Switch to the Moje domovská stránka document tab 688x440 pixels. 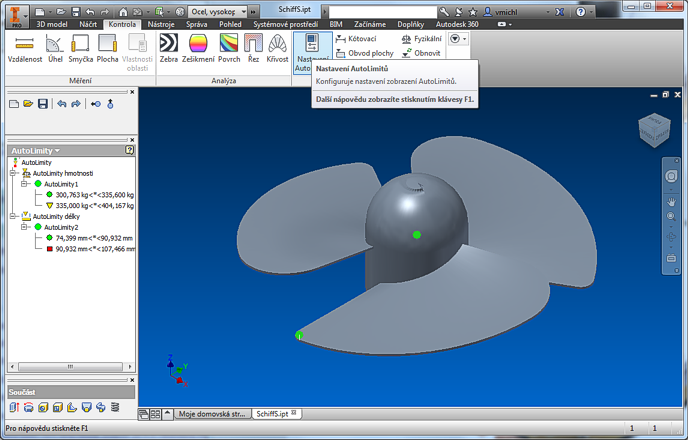point(212,413)
